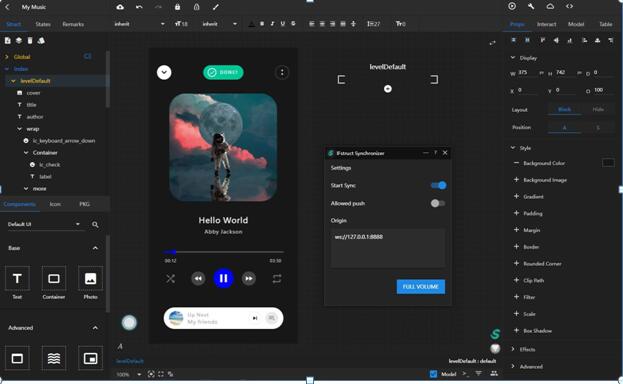Viewport: 623px width, 384px height.
Task: Click the filter icon in bottom bar
Action: coord(479,373)
